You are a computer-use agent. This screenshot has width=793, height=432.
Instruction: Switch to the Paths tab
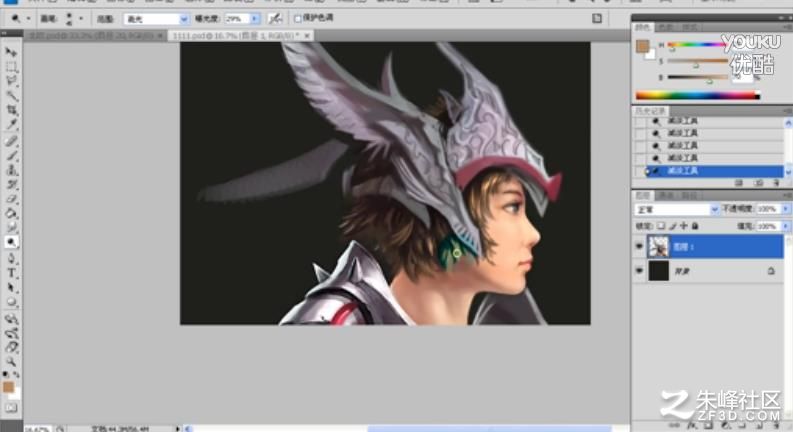point(689,195)
